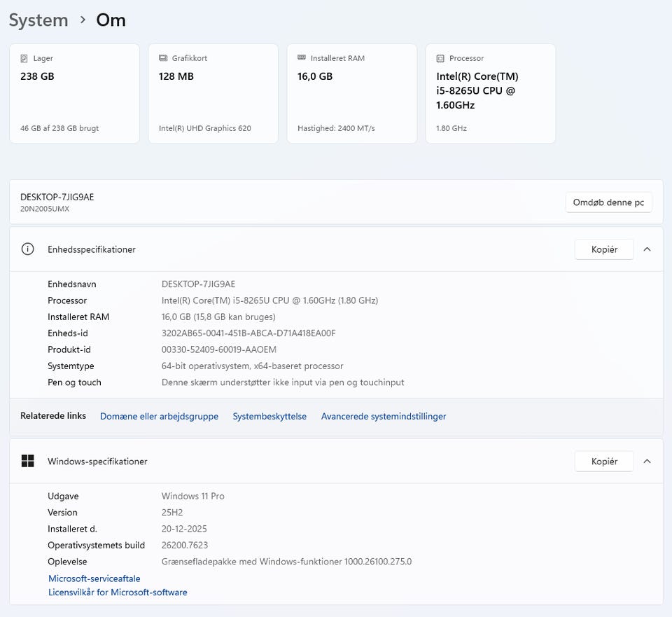Click the processor chip icon on Processor card
The height and width of the screenshot is (617, 672).
click(x=440, y=58)
